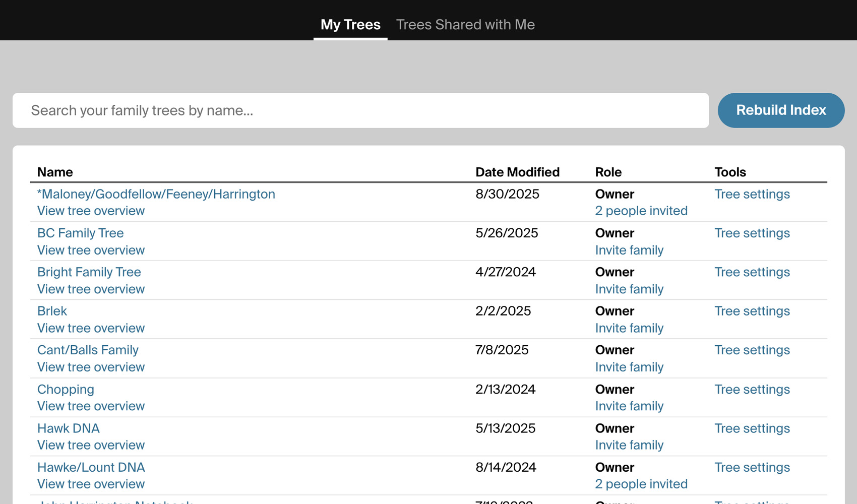This screenshot has width=857, height=504.
Task: View tree overview for Hawk DNA
Action: pyautogui.click(x=91, y=445)
